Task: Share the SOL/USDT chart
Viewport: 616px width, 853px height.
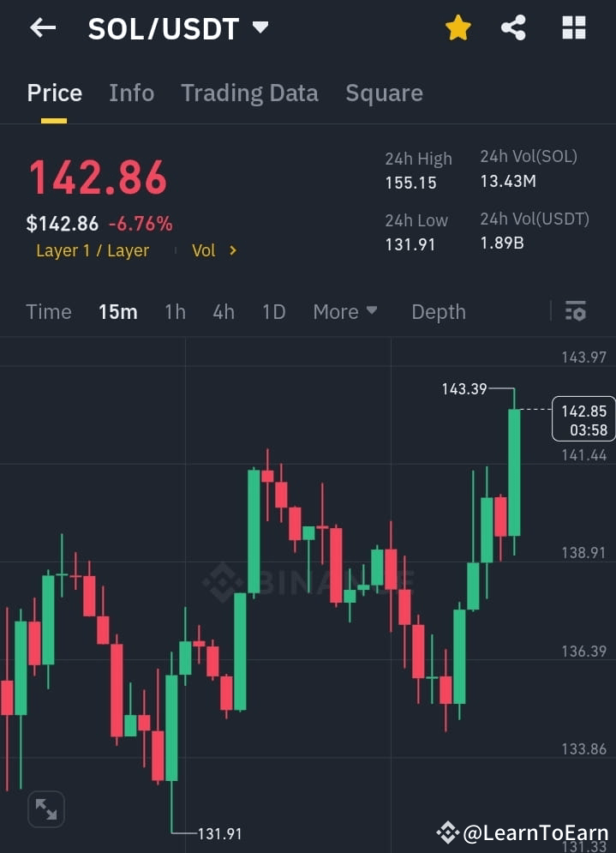Action: tap(514, 27)
